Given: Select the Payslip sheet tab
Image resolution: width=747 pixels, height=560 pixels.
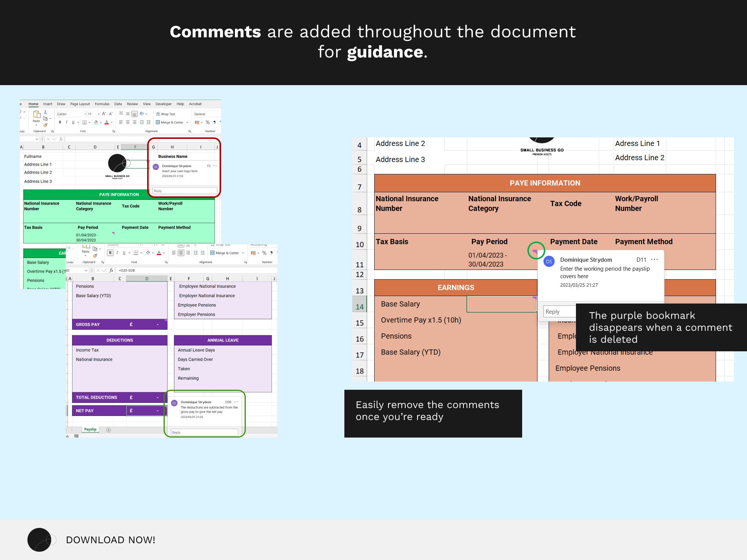Looking at the screenshot, I should 90,429.
